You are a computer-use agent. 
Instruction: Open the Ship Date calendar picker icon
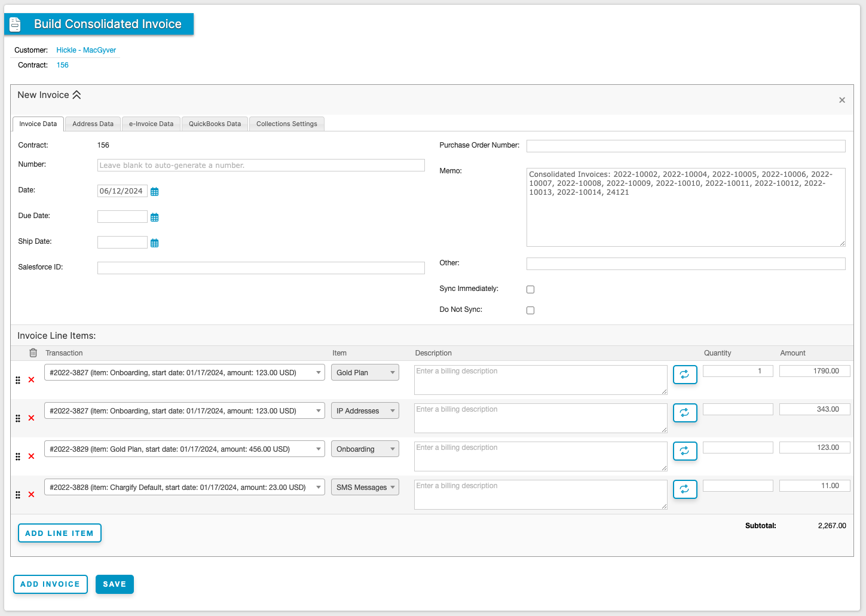pyautogui.click(x=154, y=243)
